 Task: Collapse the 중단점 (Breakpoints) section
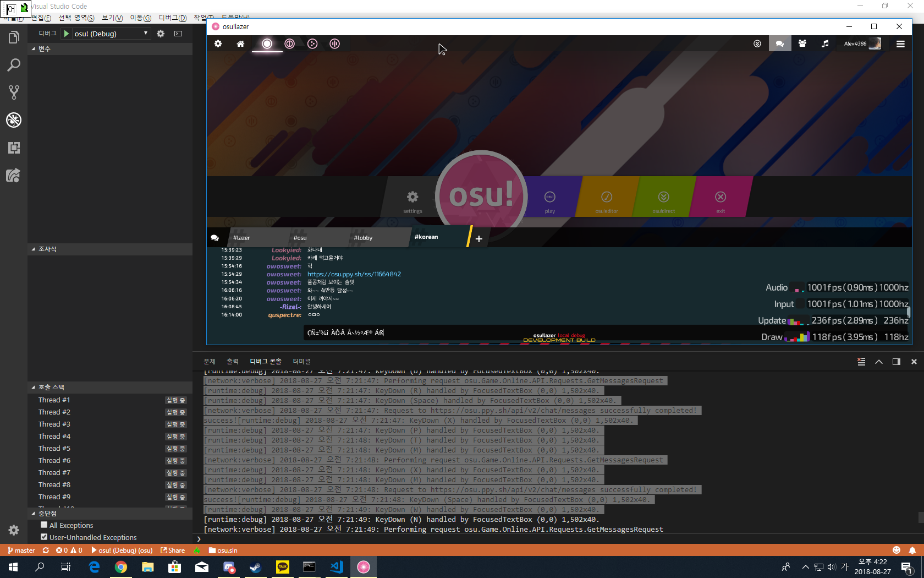point(110,514)
